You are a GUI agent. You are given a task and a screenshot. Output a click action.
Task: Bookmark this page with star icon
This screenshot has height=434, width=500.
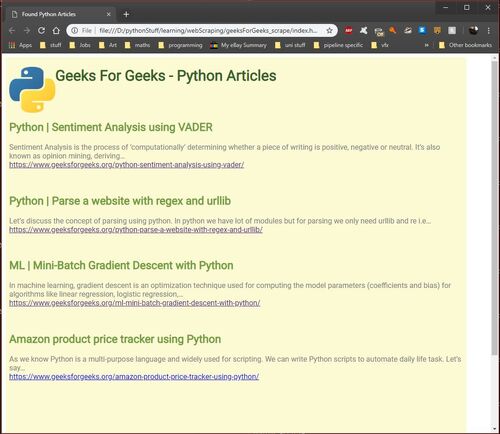[x=329, y=30]
